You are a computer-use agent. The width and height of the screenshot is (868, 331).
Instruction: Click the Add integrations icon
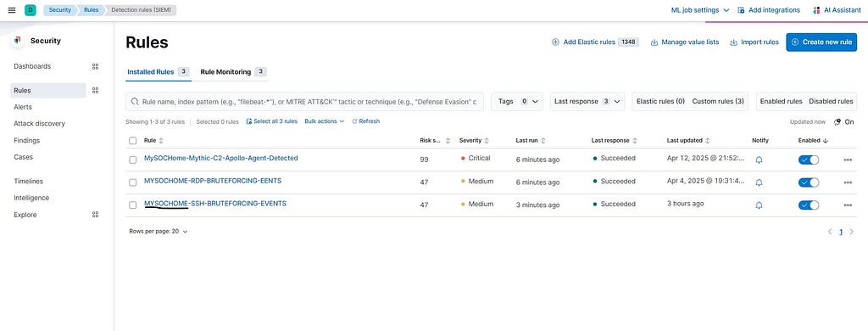point(741,10)
